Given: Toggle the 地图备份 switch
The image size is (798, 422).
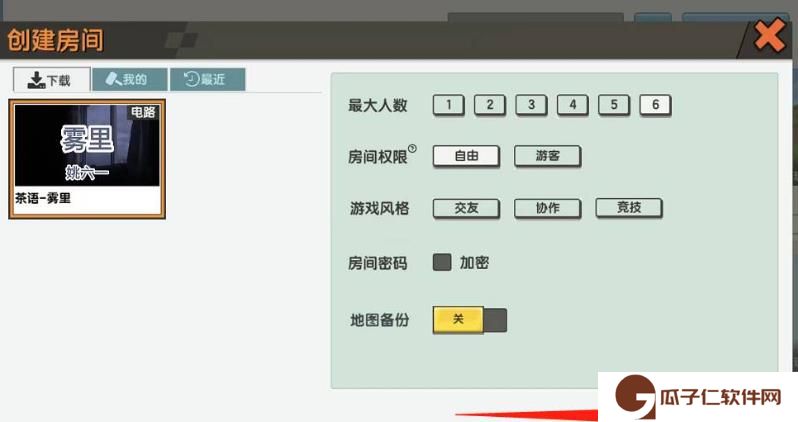Looking at the screenshot, I should pos(470,320).
